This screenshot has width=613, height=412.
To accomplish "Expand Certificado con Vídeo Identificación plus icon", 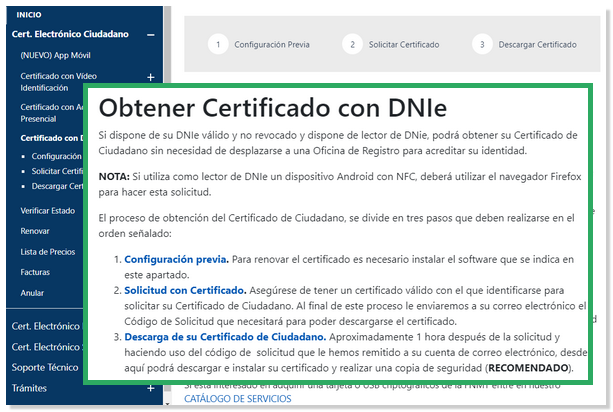I will [150, 77].
